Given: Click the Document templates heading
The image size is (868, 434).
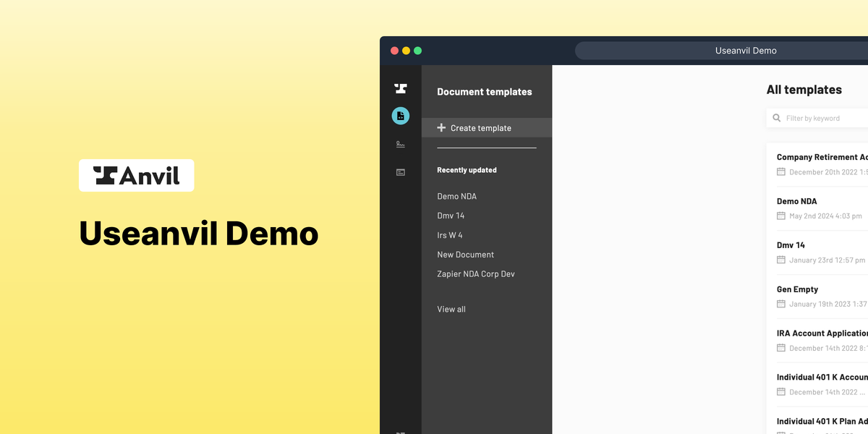Looking at the screenshot, I should [x=485, y=92].
